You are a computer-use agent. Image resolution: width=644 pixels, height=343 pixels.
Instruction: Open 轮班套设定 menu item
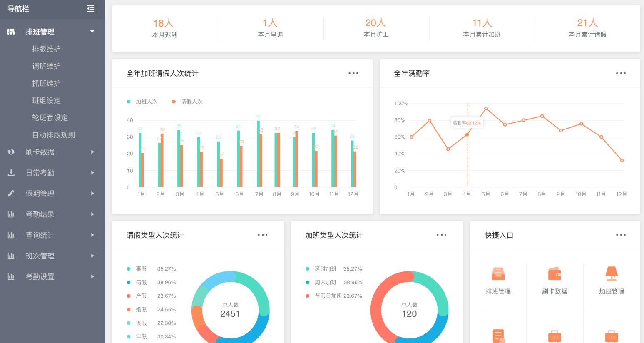click(50, 118)
